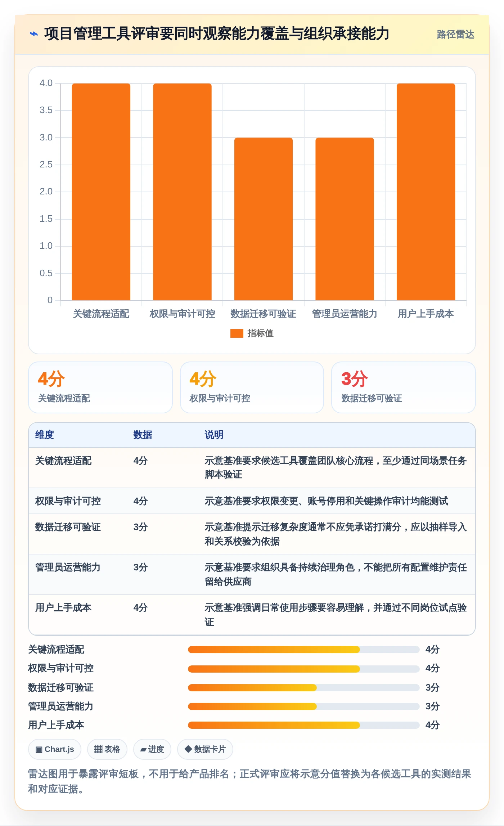
Task: Select the 4分 权限与审计可控 data card
Action: click(x=252, y=387)
